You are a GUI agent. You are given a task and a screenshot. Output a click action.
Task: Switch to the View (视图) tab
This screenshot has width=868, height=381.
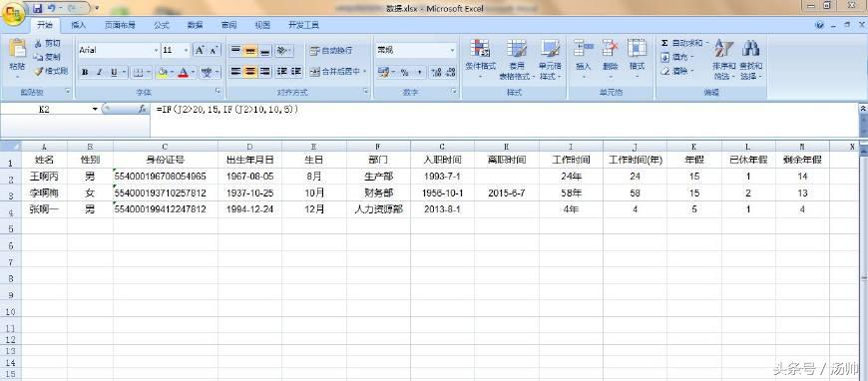[x=262, y=25]
